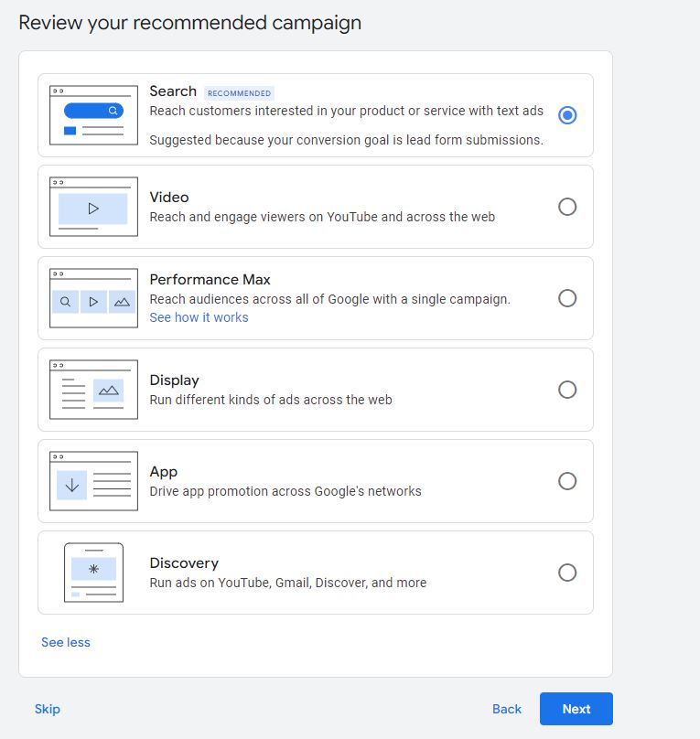Select the Performance Max radio button
This screenshot has width=700, height=739.
567,298
